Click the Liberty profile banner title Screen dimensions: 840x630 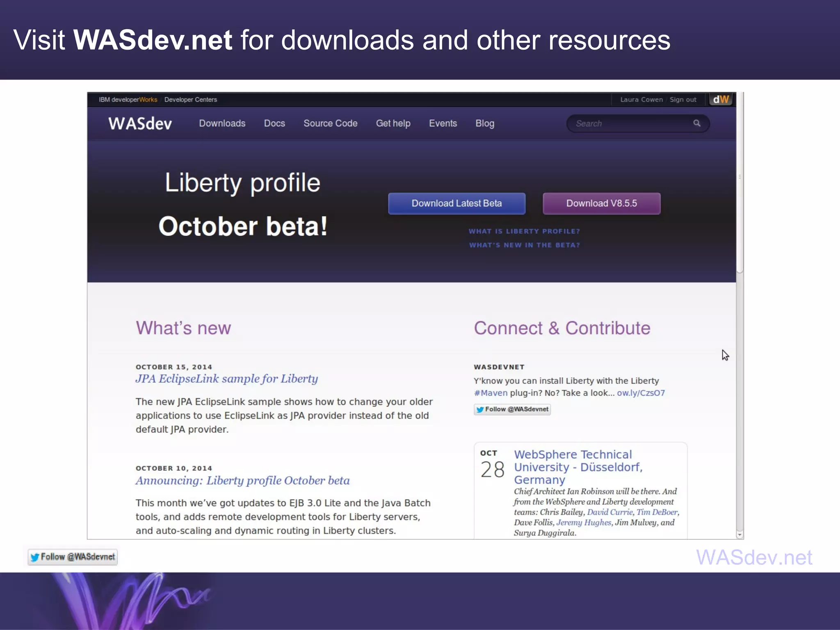242,183
